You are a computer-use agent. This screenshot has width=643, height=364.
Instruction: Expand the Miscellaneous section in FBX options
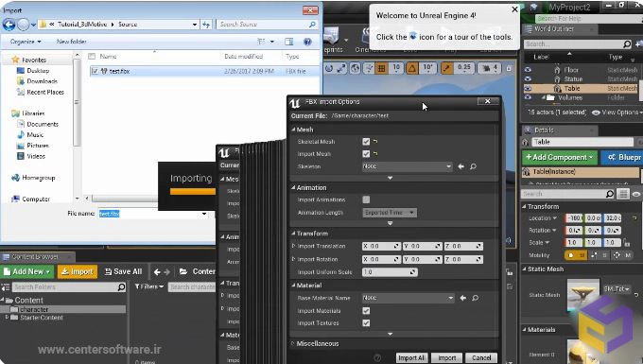pos(293,343)
